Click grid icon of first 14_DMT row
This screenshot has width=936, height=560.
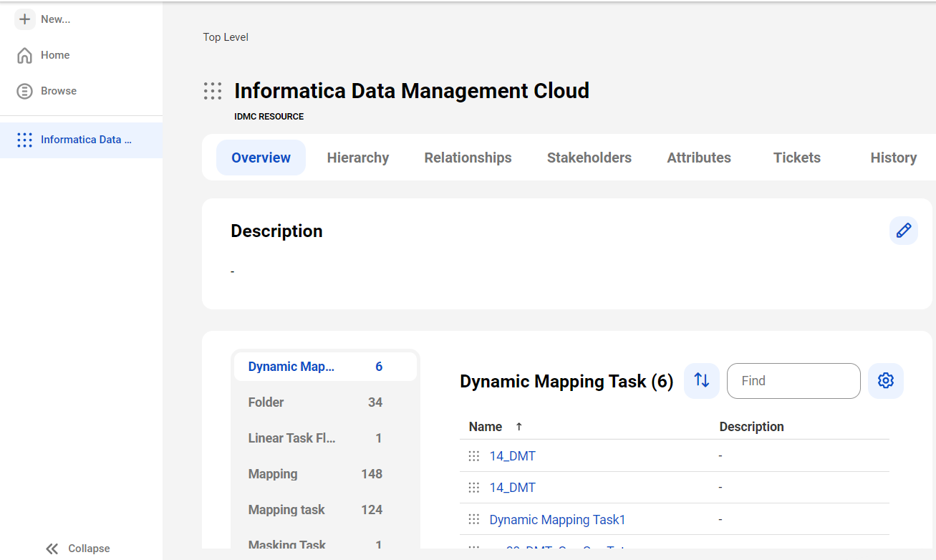474,456
